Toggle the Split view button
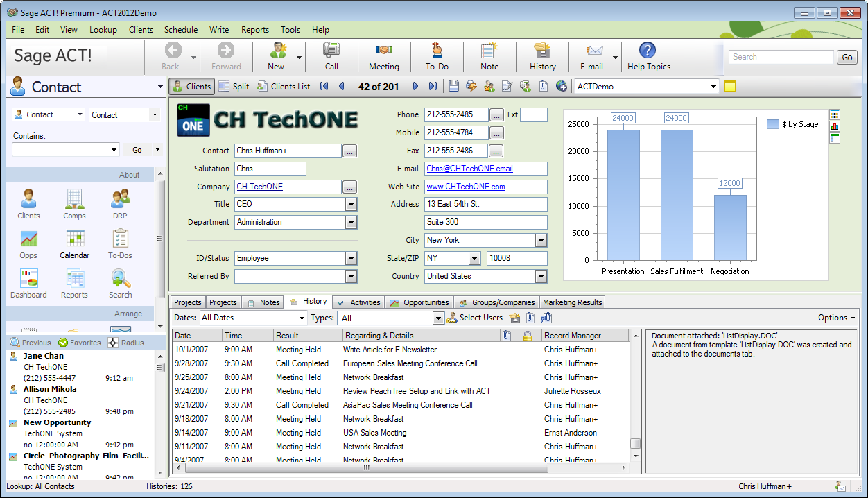Image resolution: width=868 pixels, height=498 pixels. [x=234, y=87]
